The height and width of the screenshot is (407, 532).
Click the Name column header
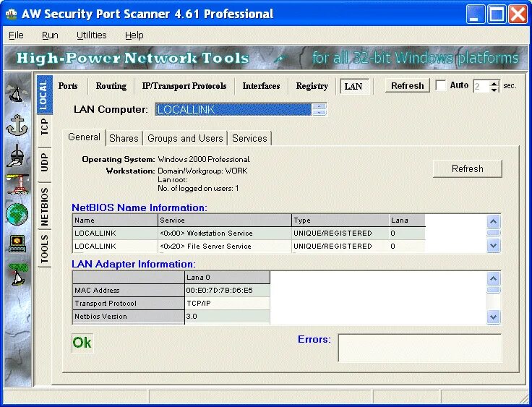pyautogui.click(x=115, y=220)
